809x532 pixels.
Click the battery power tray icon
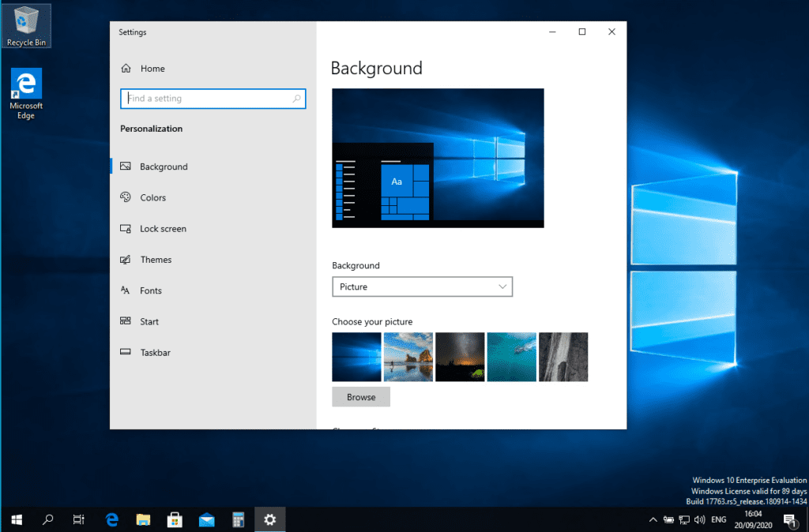pyautogui.click(x=668, y=519)
